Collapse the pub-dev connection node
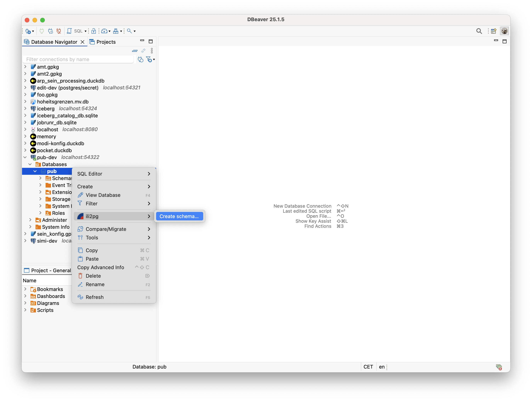This screenshot has width=532, height=401. click(x=25, y=157)
